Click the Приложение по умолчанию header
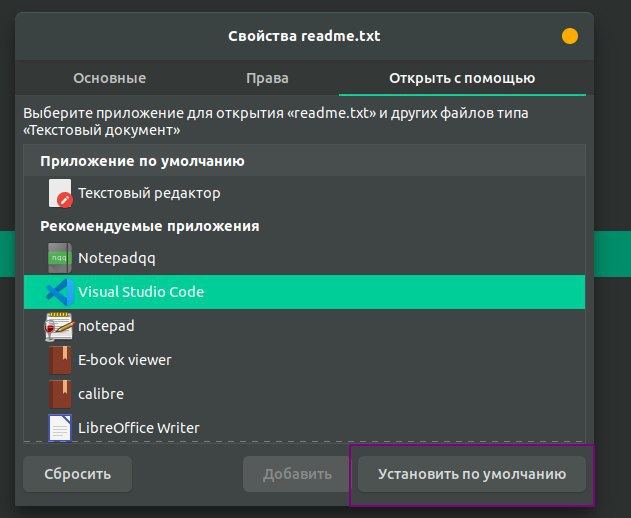 click(142, 161)
